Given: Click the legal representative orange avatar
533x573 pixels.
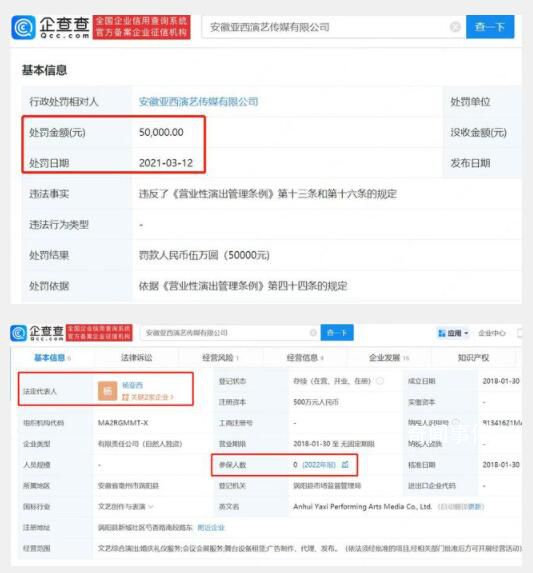Looking at the screenshot, I should 107,391.
